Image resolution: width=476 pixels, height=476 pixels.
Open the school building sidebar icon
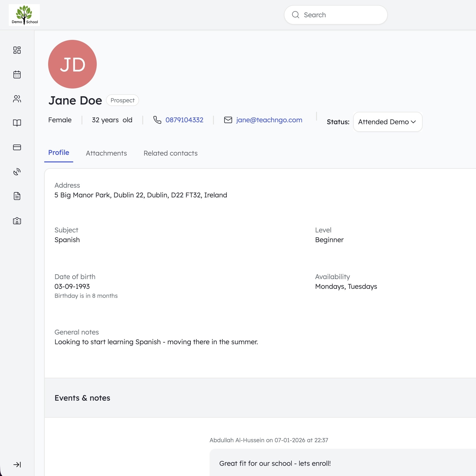point(17,220)
